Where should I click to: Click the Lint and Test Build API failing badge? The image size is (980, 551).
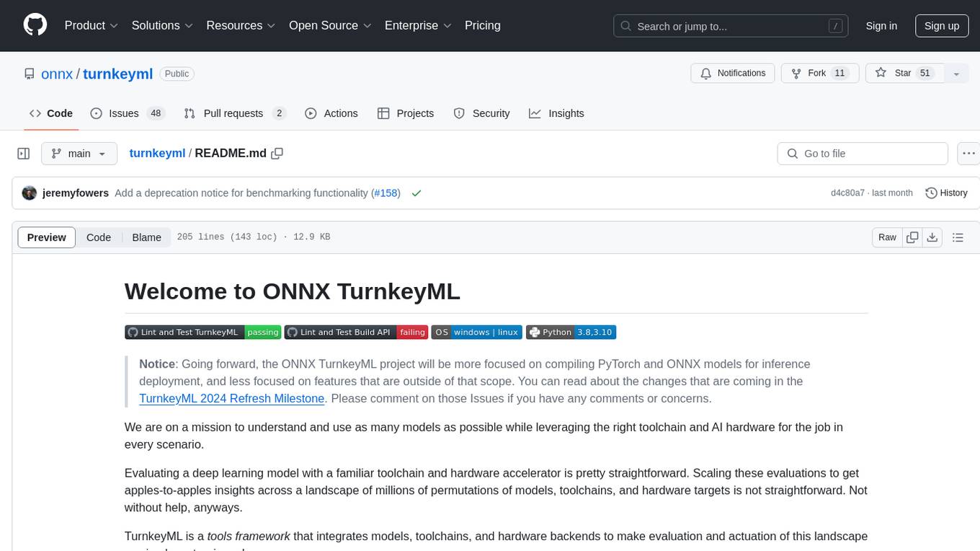(x=356, y=332)
